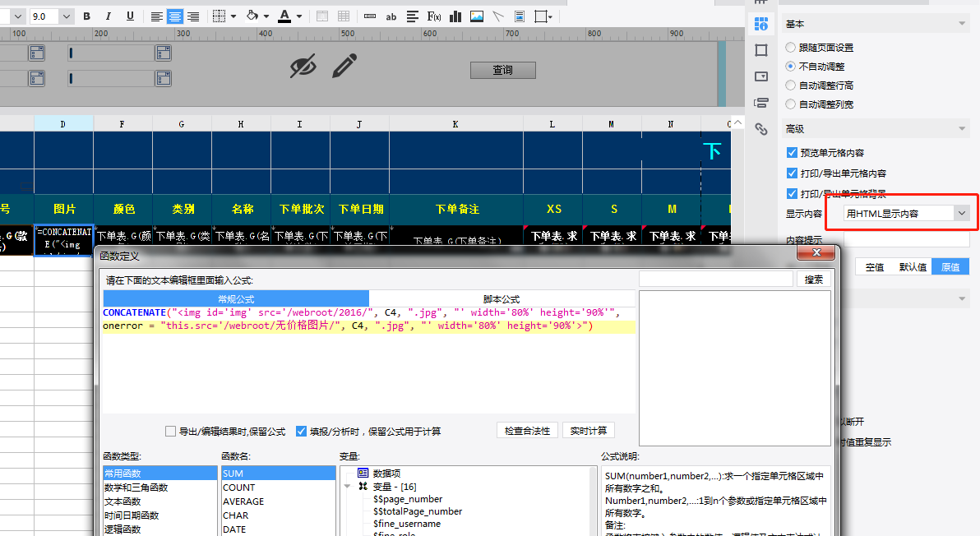Image resolution: width=980 pixels, height=536 pixels.
Task: Click the crossed-out eye icon in parameter pane
Action: click(303, 67)
